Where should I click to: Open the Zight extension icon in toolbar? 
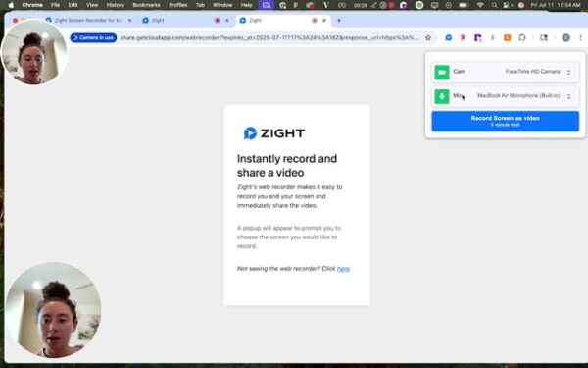pos(448,37)
